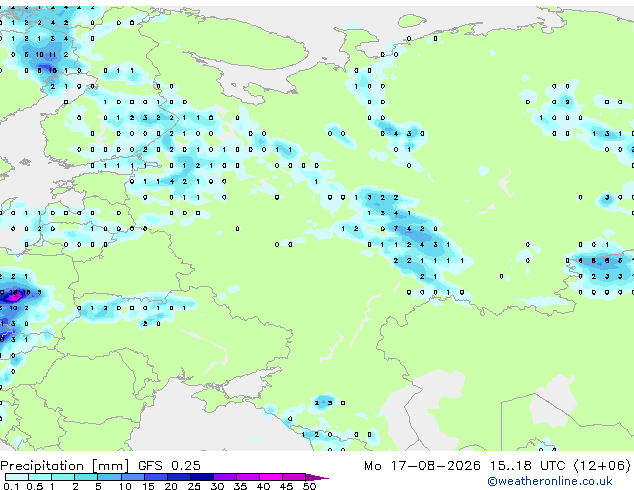634x490 pixels.
Task: Click the 'Mo 17-08-2026' date text
Action: [x=423, y=466]
